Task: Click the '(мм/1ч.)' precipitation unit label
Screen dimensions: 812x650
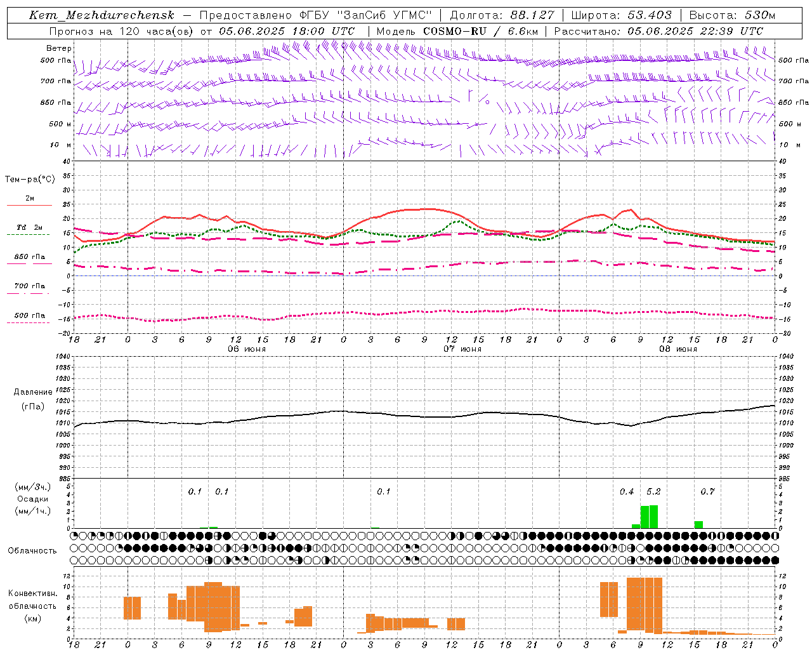Action: [33, 511]
